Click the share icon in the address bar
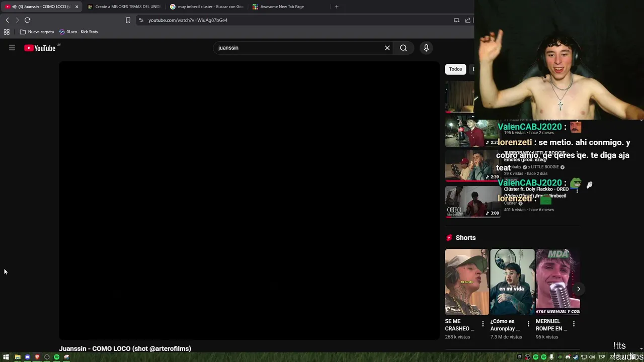The width and height of the screenshot is (644, 362). (x=468, y=20)
